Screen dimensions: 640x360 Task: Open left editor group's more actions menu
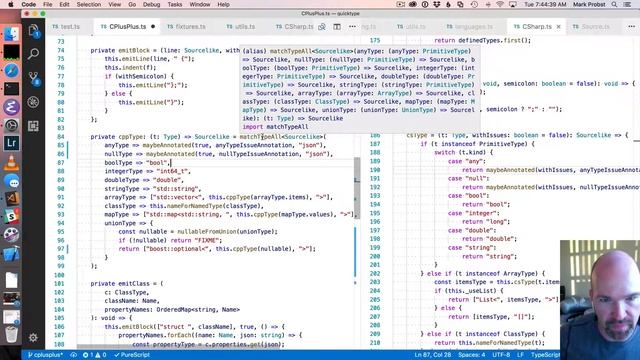(352, 27)
